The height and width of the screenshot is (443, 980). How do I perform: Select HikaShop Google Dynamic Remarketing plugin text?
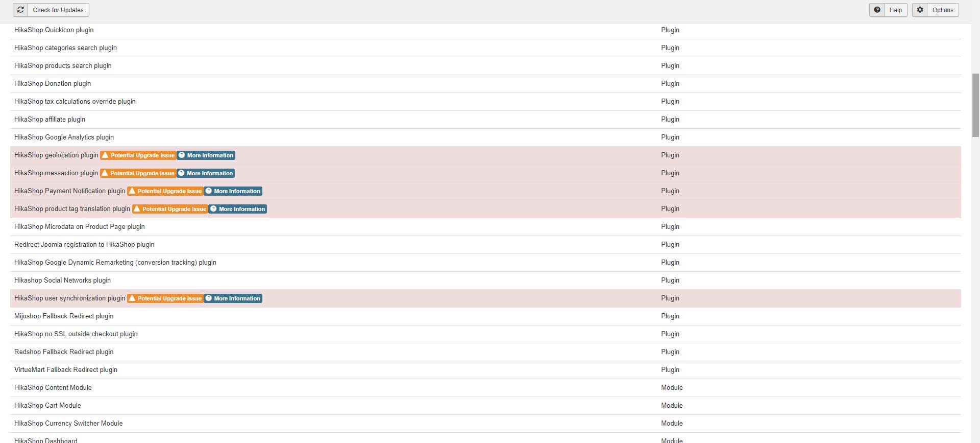click(x=115, y=263)
